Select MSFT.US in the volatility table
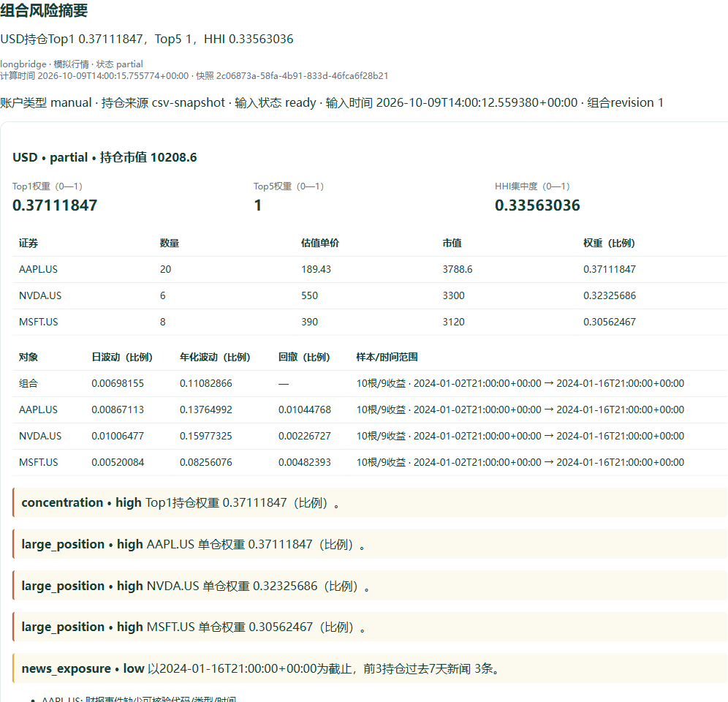The image size is (728, 702). [x=39, y=463]
